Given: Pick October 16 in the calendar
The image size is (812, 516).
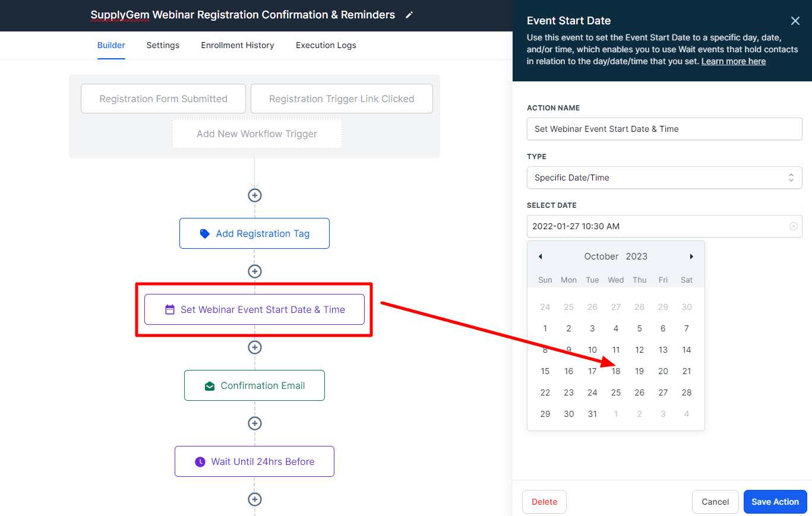Looking at the screenshot, I should tap(568, 371).
